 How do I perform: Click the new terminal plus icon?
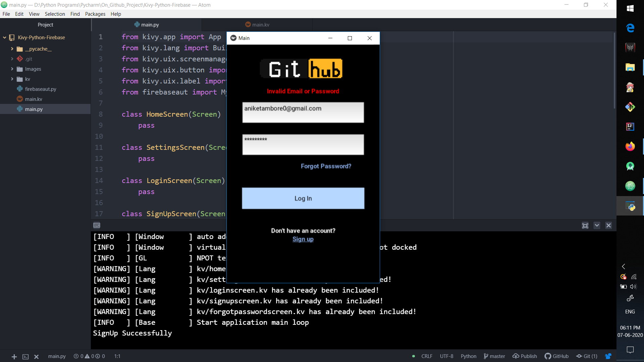coord(14,357)
